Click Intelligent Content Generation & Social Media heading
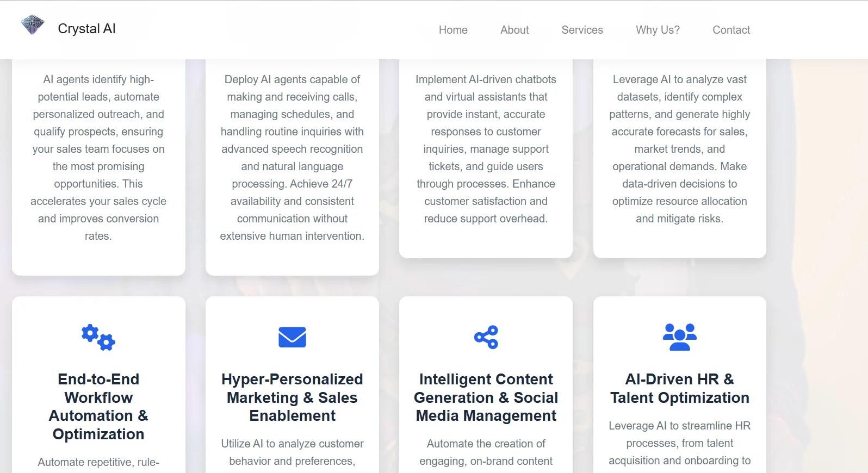The image size is (868, 473). (486, 397)
